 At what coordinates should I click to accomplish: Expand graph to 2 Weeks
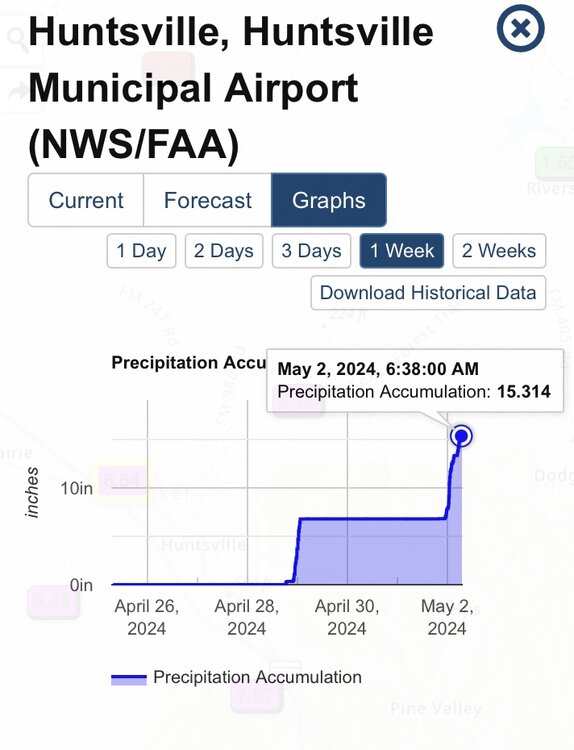point(499,251)
